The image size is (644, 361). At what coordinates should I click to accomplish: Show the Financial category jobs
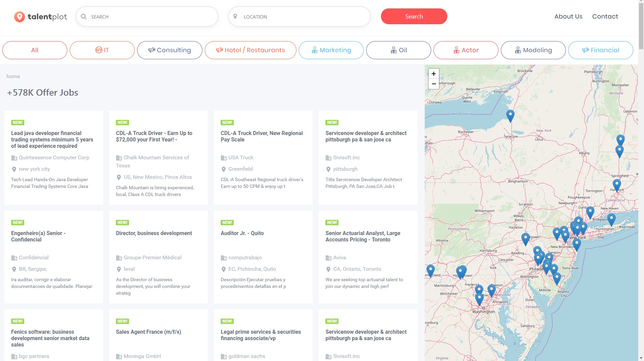pos(600,50)
